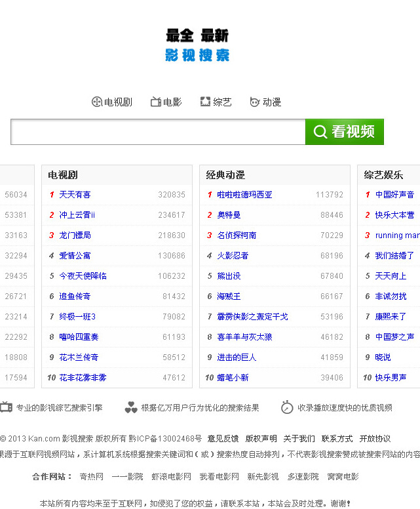Visit partner site 多速影院

303,477
